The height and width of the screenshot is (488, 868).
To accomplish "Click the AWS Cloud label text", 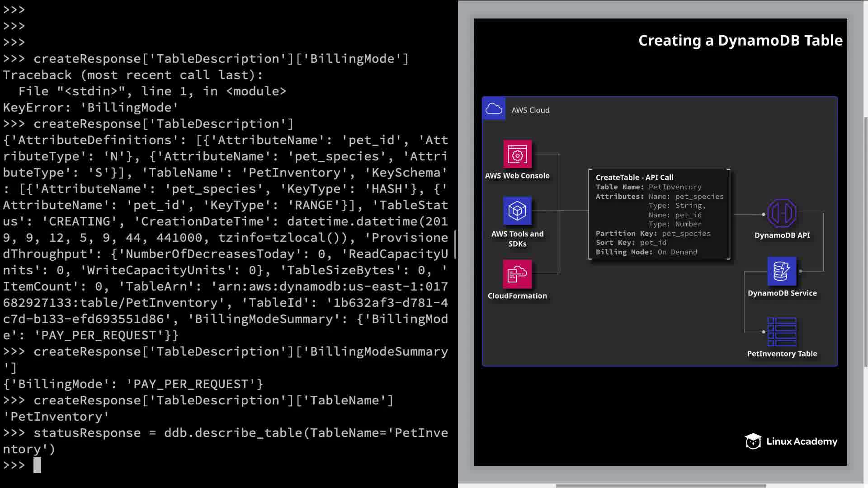I will click(530, 110).
